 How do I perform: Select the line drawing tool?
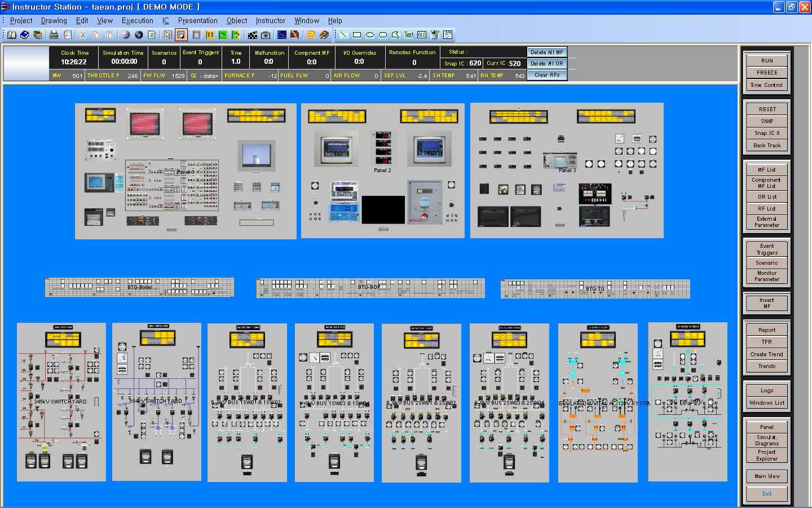click(x=343, y=35)
